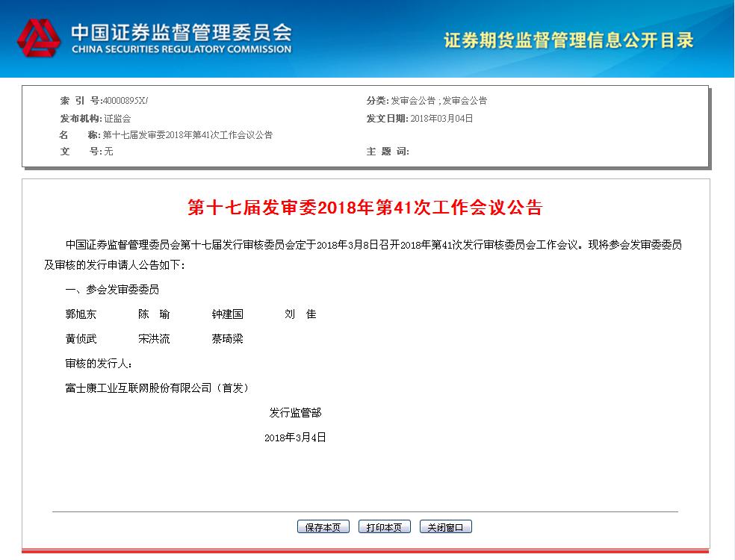The width and height of the screenshot is (735, 560).
Task: Click the publication date 2018年03月04日
Action: pos(441,118)
